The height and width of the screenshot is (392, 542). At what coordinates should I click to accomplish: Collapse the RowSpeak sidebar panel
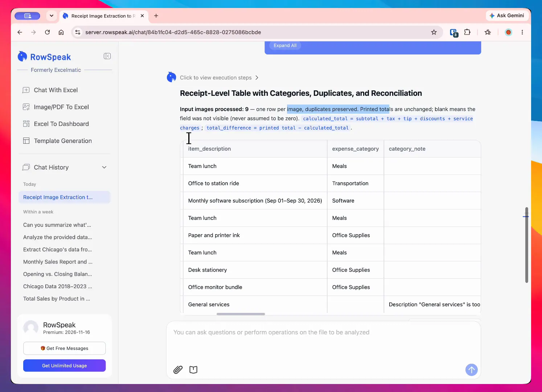(107, 56)
